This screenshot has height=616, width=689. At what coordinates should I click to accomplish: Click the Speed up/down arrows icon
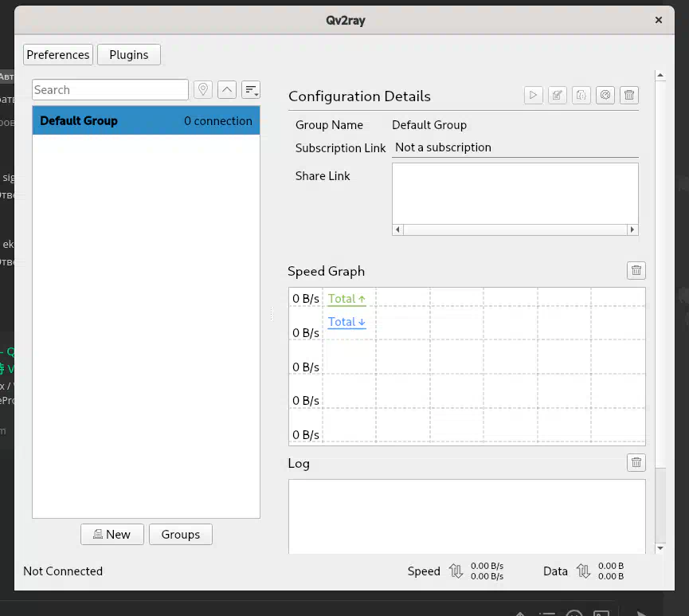point(456,571)
